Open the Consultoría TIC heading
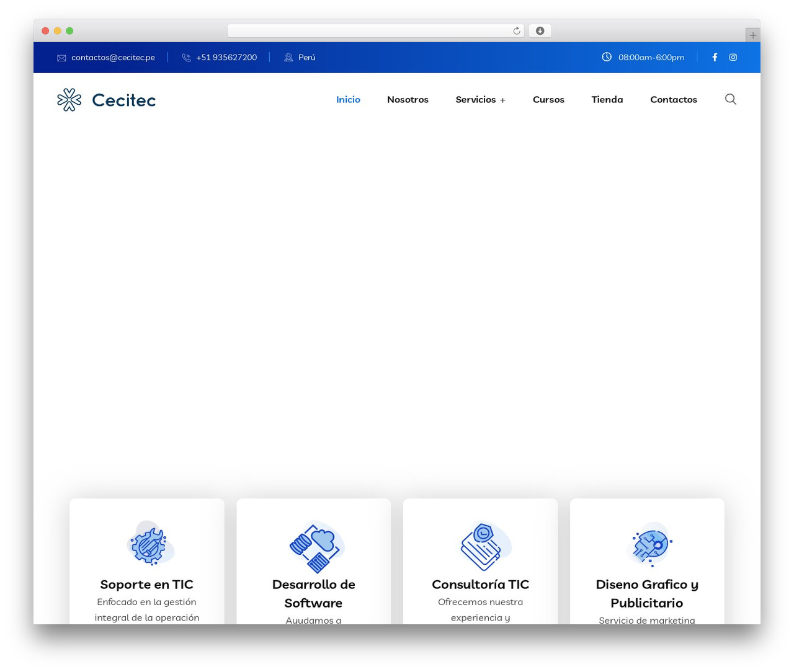 click(480, 585)
